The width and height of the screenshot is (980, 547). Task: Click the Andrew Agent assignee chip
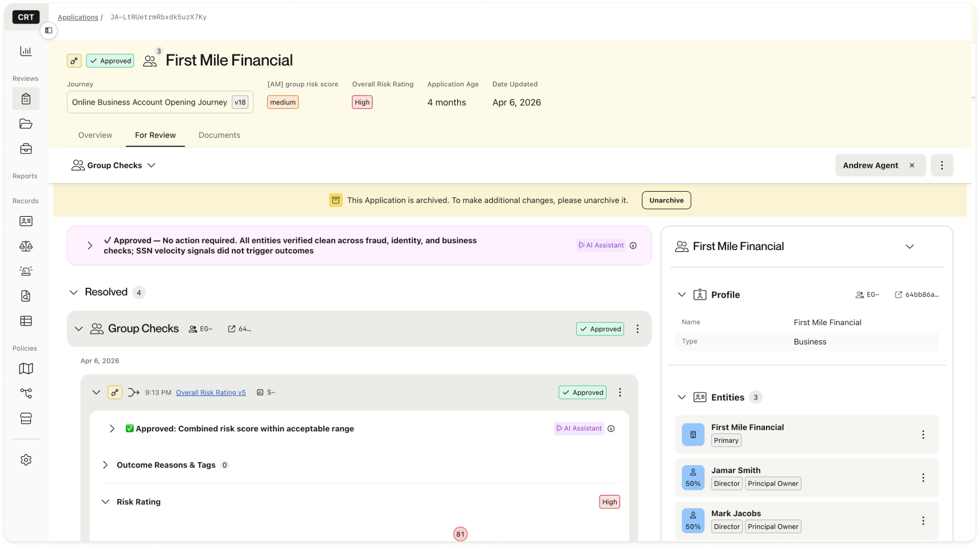pos(880,165)
